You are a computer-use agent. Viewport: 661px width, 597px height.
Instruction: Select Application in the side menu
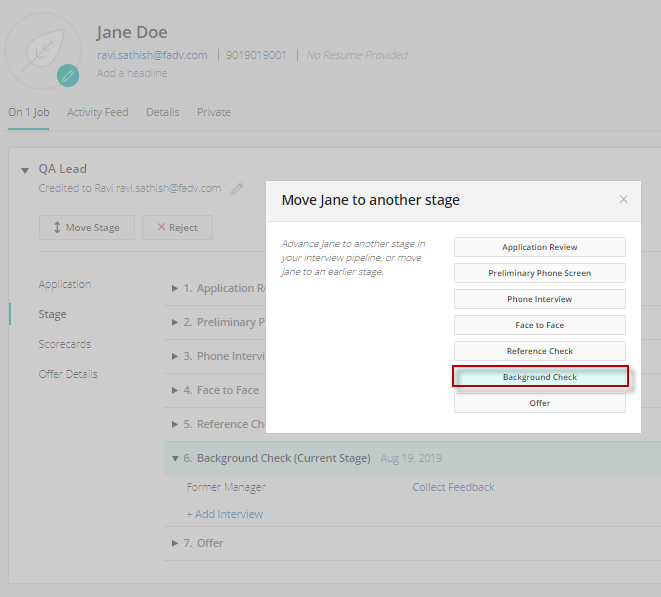(65, 285)
